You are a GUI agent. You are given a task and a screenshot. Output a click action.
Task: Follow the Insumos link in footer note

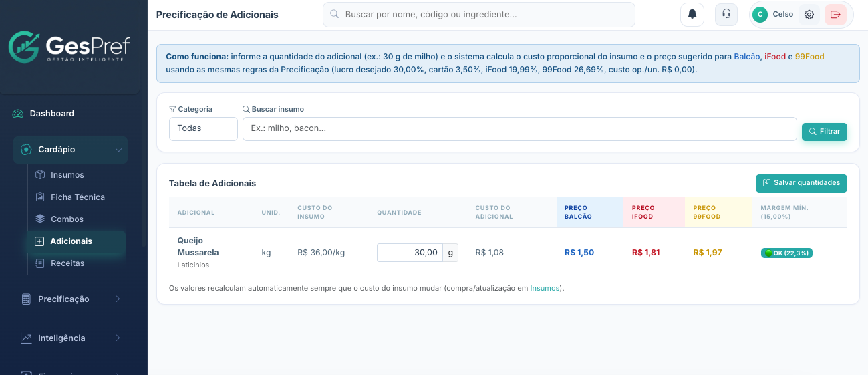pos(545,289)
